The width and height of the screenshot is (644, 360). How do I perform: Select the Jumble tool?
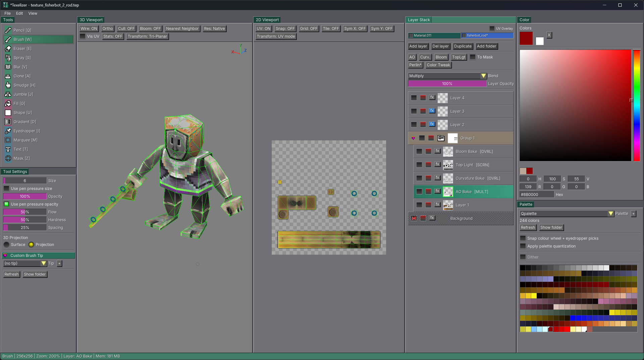pyautogui.click(x=38, y=94)
